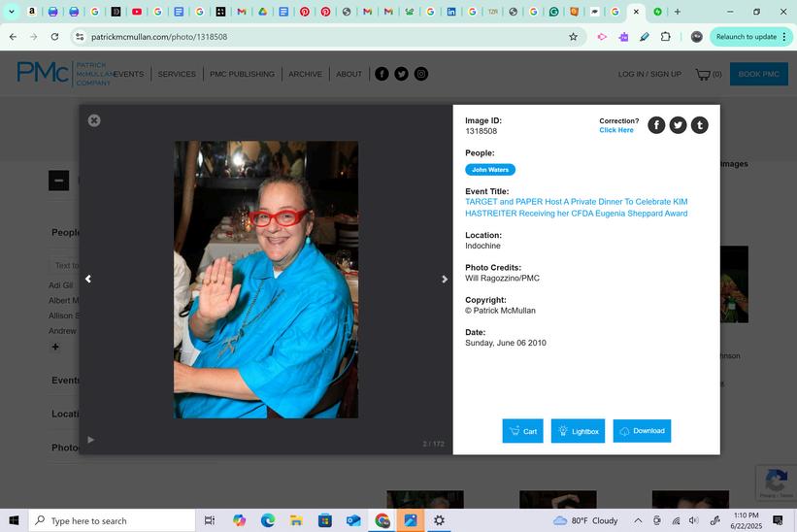The width and height of the screenshot is (797, 532).
Task: Open Microsoft Edge from the taskbar
Action: [268, 520]
